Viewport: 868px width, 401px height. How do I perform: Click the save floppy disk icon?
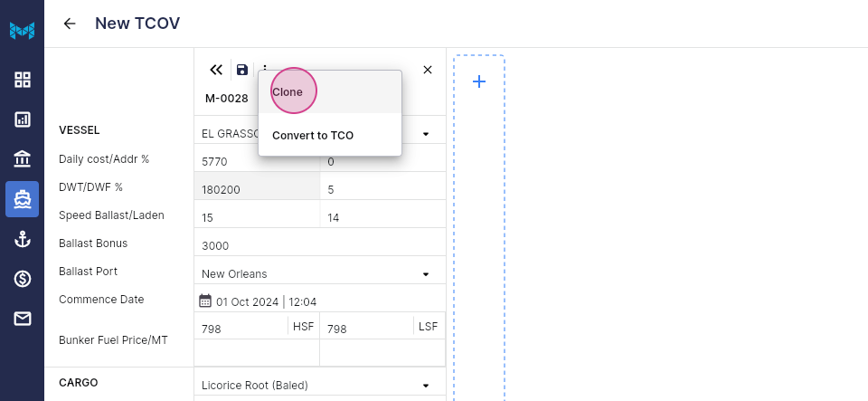pos(242,70)
